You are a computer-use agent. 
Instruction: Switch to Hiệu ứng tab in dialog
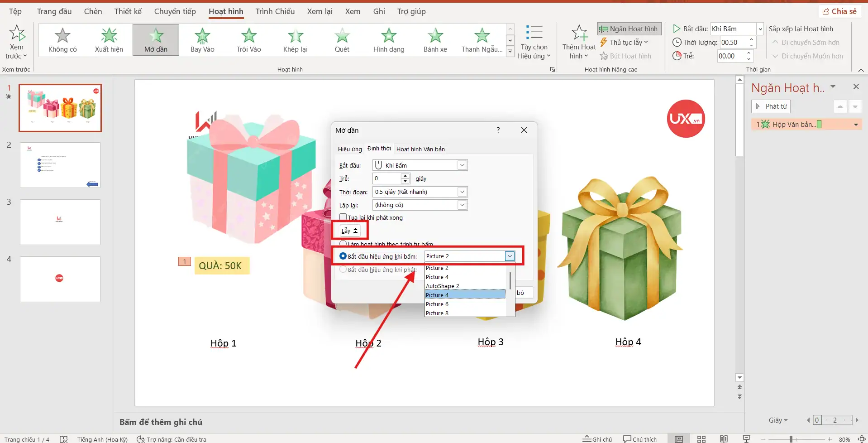350,149
